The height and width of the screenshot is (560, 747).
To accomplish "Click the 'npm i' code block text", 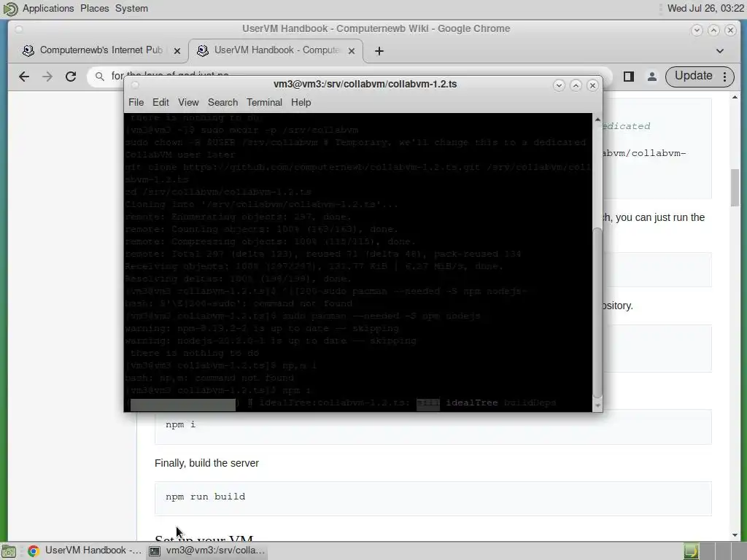I will tap(181, 424).
